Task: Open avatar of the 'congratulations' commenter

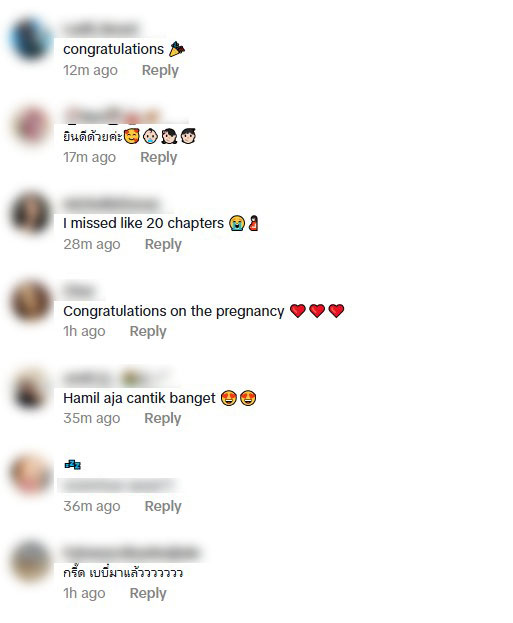Action: click(x=31, y=39)
